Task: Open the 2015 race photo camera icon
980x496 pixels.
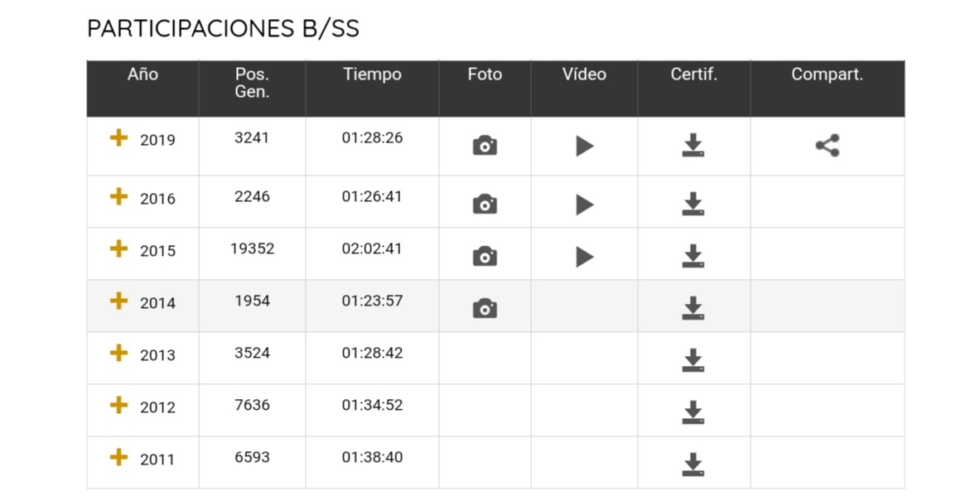Action: tap(485, 256)
